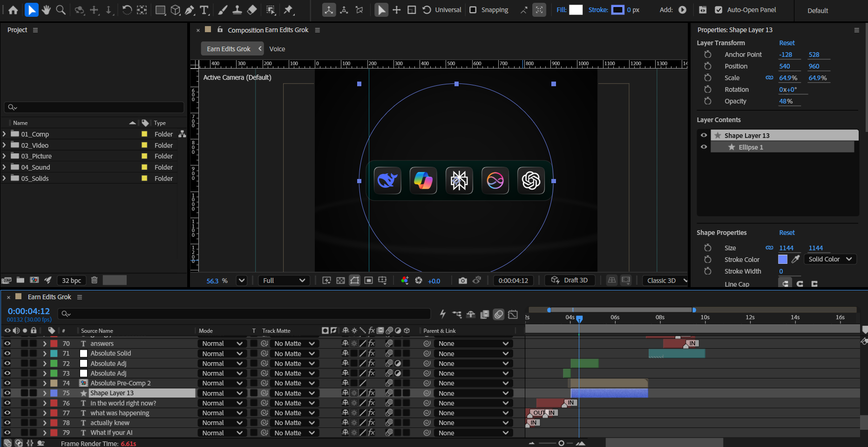Image resolution: width=868 pixels, height=447 pixels.
Task: Select the Eraser tool
Action: click(252, 10)
